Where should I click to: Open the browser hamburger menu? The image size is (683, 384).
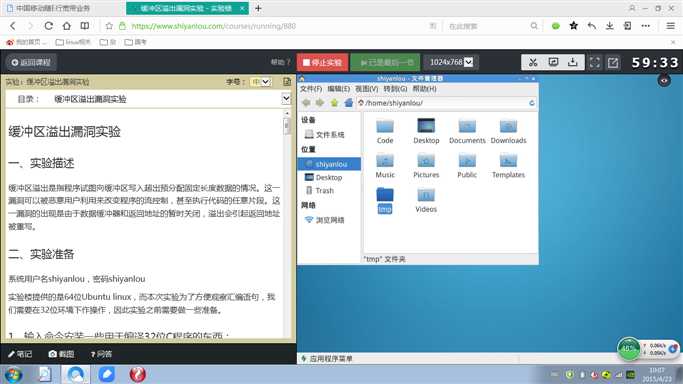click(670, 26)
